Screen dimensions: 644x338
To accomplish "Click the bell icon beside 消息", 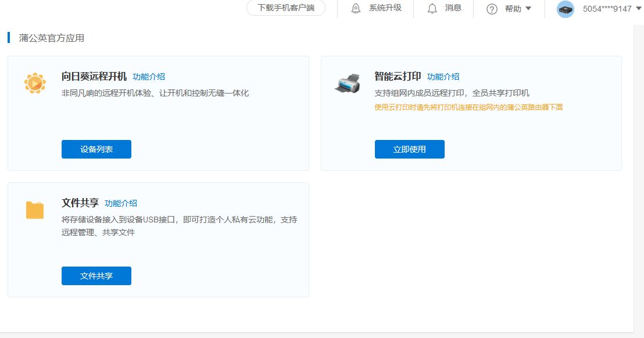I will (x=432, y=9).
